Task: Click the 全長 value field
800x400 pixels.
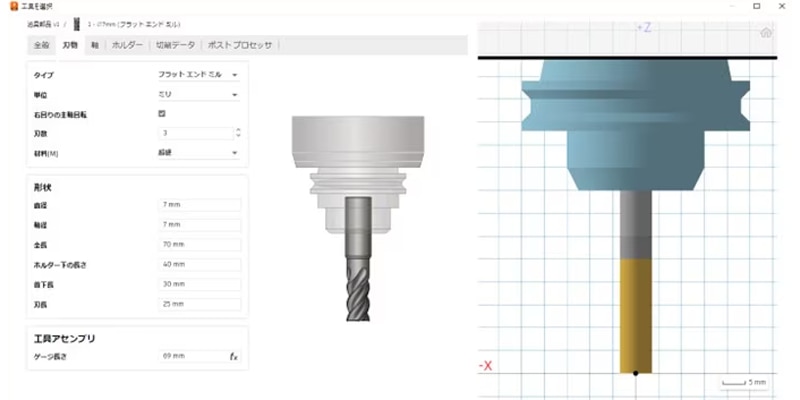Action: coord(197,245)
